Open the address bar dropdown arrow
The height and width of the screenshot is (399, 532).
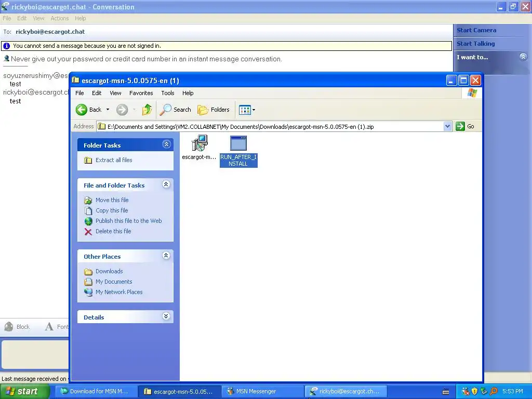click(x=447, y=127)
